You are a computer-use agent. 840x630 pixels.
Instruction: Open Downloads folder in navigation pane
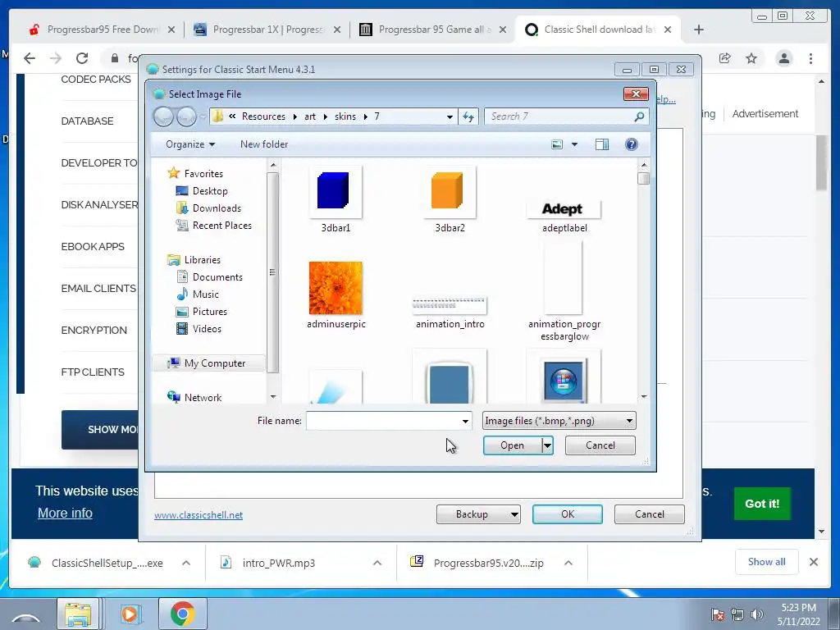[x=217, y=208]
